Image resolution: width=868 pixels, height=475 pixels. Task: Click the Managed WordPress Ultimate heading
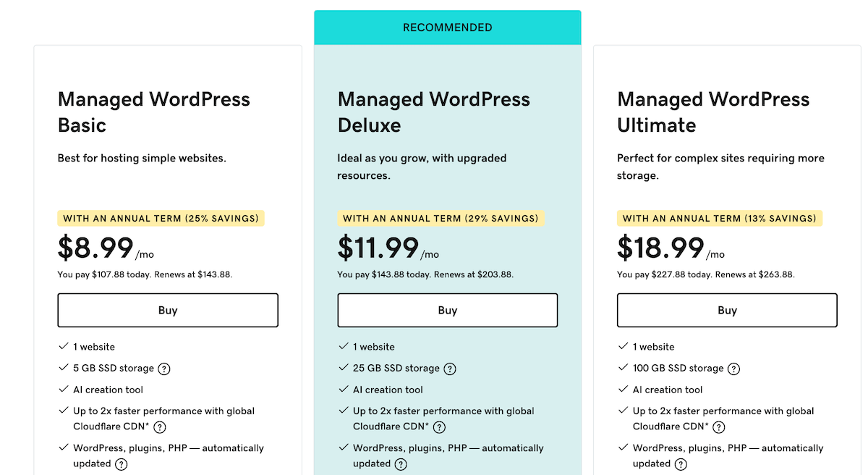tap(713, 112)
